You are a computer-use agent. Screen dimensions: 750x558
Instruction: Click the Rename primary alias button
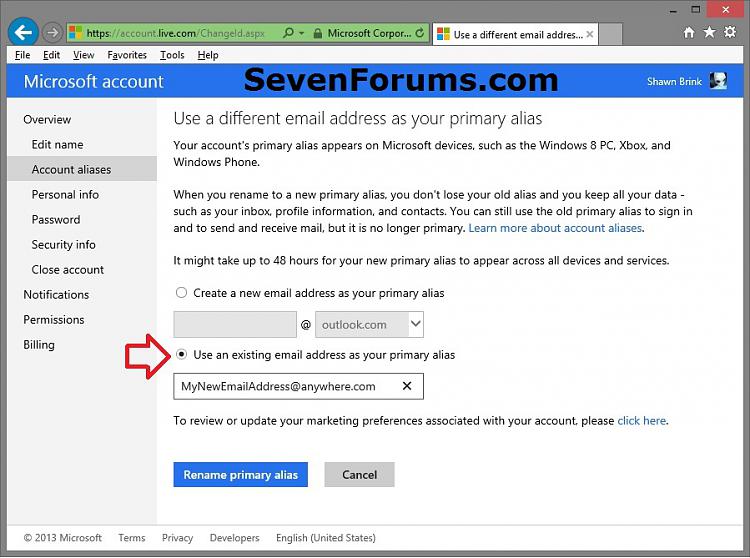[x=241, y=474]
